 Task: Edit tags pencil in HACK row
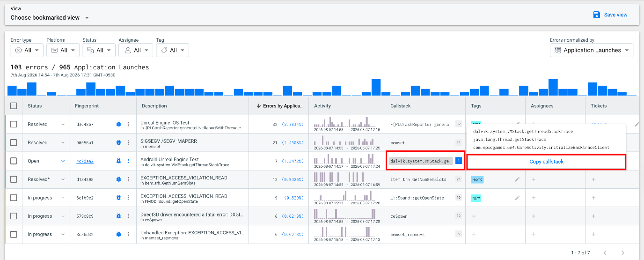(x=517, y=179)
